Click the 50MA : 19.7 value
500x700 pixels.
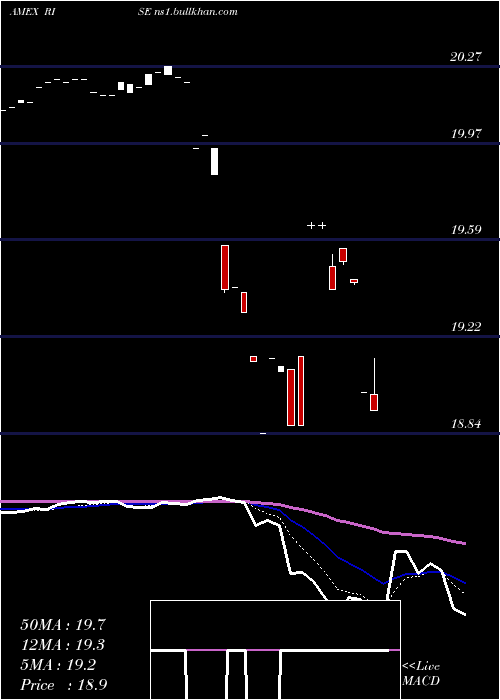pyautogui.click(x=63, y=625)
